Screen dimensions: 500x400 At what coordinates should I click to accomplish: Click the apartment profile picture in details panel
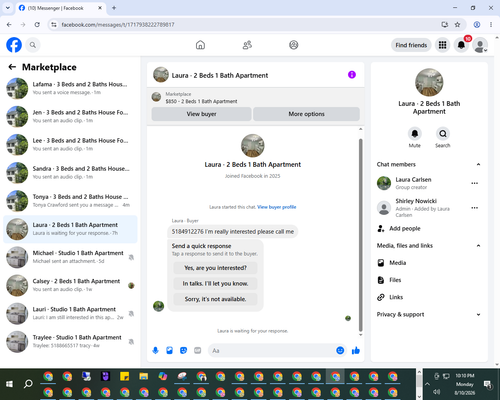point(429,82)
